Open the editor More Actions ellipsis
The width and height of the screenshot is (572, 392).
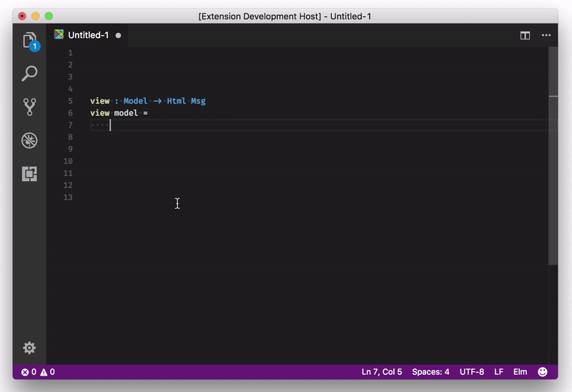[x=546, y=35]
